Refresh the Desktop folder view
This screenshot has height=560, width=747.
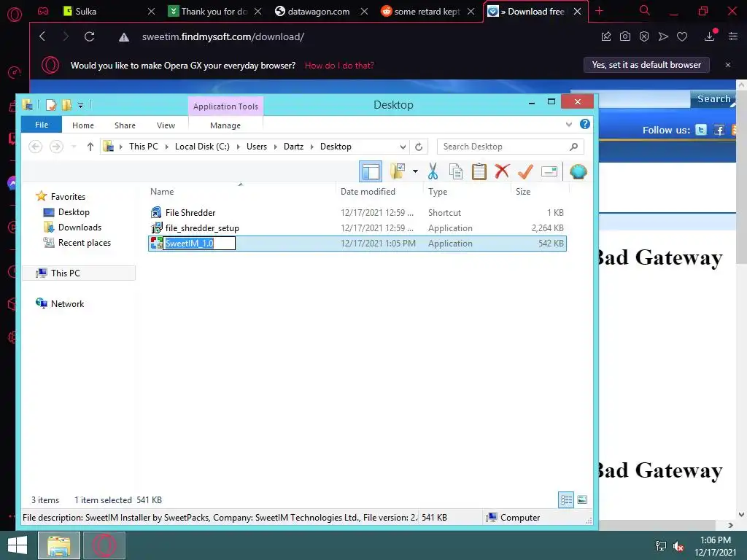(x=419, y=147)
